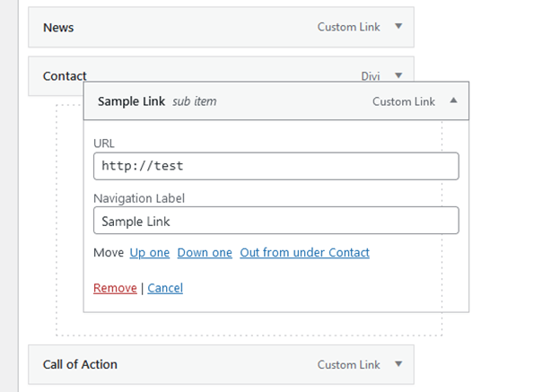Click the Sample Link sub item header

click(276, 101)
